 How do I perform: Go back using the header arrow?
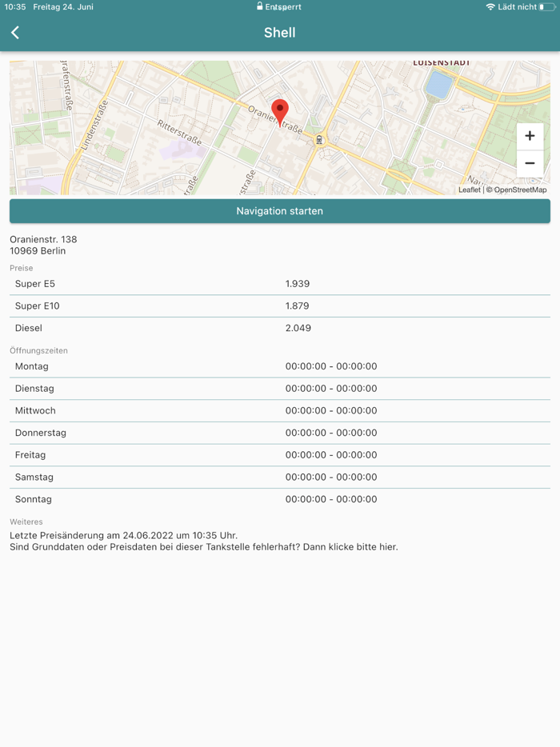tap(15, 33)
